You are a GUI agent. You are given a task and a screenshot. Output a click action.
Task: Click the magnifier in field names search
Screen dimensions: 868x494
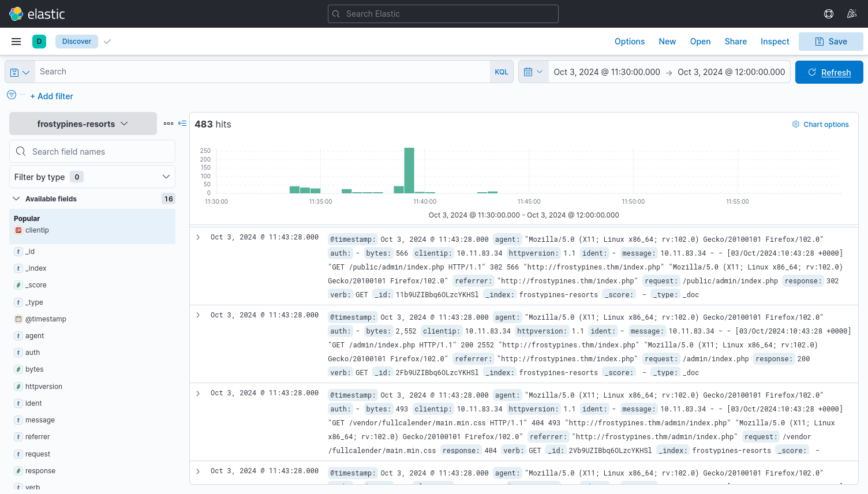point(21,151)
